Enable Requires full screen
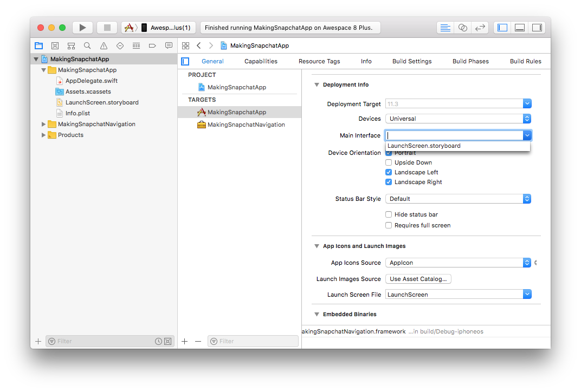The height and width of the screenshot is (392, 581). pyautogui.click(x=389, y=225)
